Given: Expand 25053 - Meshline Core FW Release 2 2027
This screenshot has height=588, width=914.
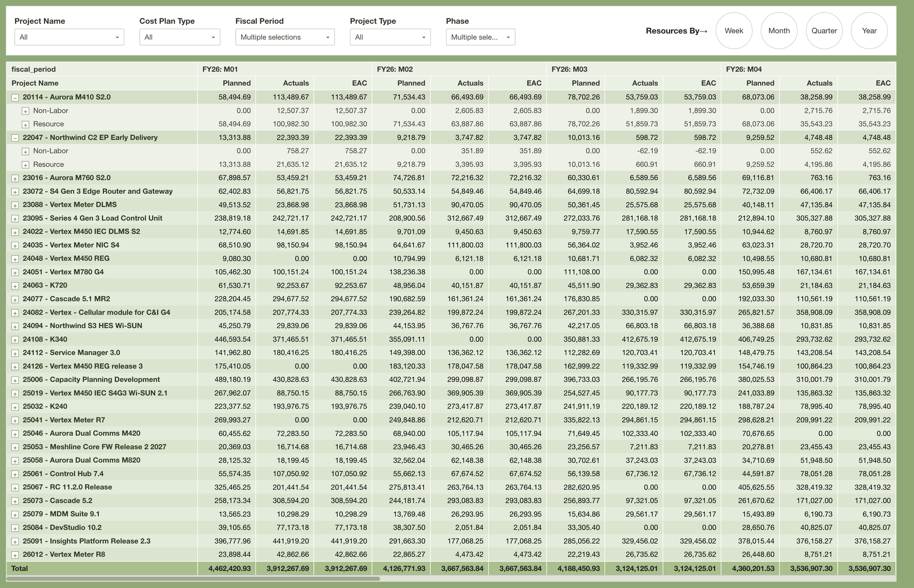Looking at the screenshot, I should [x=15, y=447].
